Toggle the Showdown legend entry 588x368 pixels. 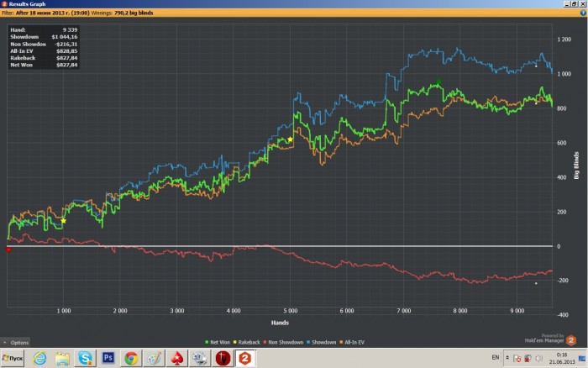point(322,342)
